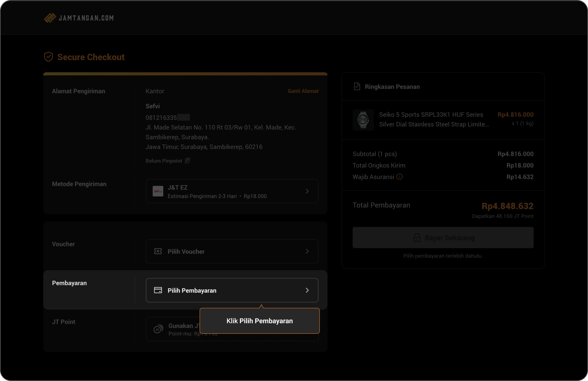Viewport: 588px width, 381px height.
Task: Click the Total Pembayaran amount Rp4.848.632
Action: [508, 206]
